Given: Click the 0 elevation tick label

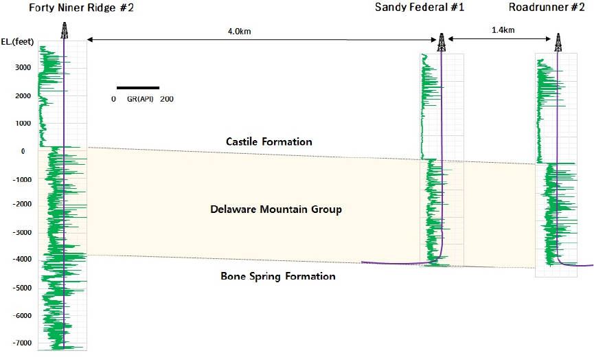Looking at the screenshot, I should (x=22, y=152).
